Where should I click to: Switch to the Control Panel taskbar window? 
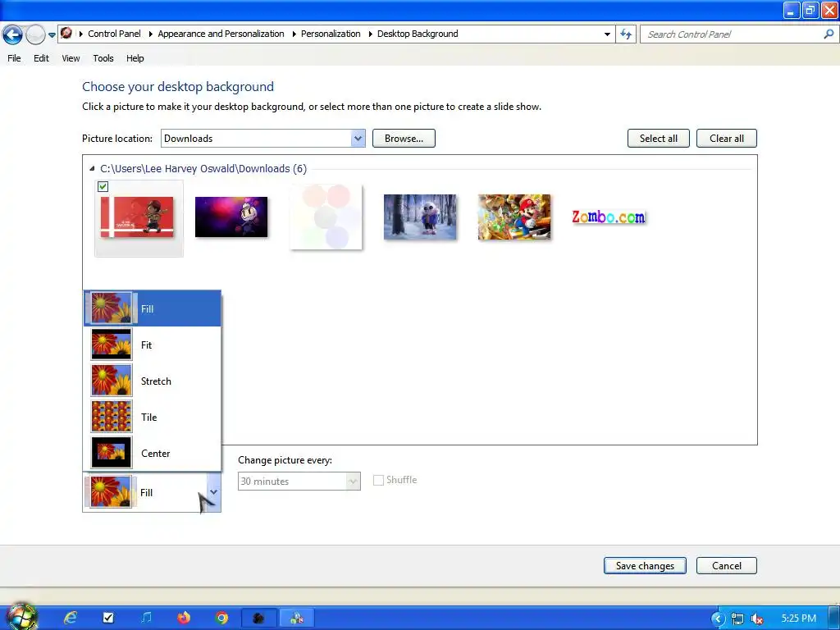(x=296, y=618)
